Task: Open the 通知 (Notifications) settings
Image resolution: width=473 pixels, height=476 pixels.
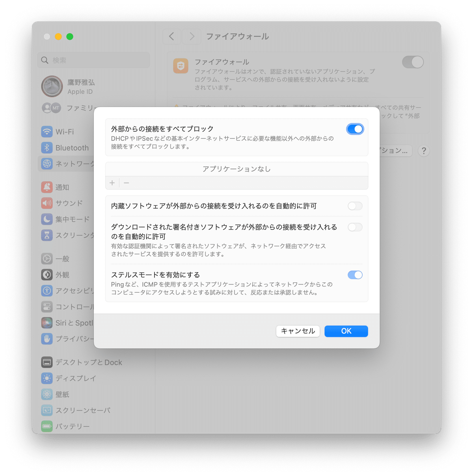Action: point(47,187)
